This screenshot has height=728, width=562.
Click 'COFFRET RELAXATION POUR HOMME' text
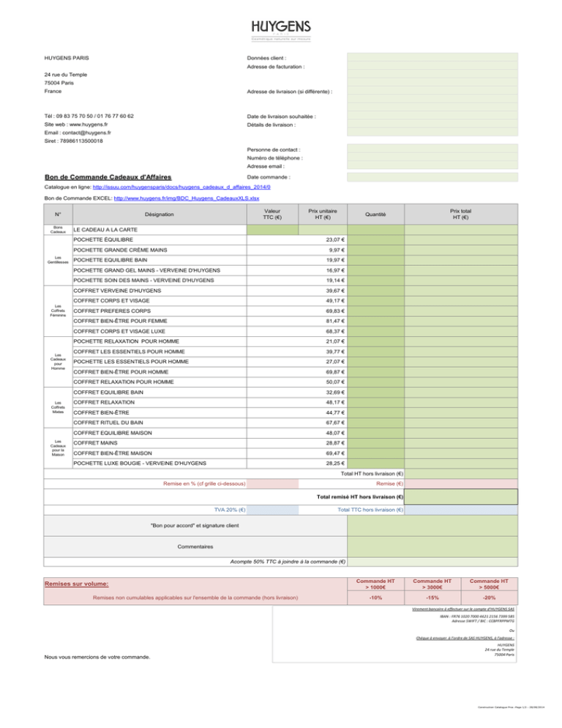(124, 382)
